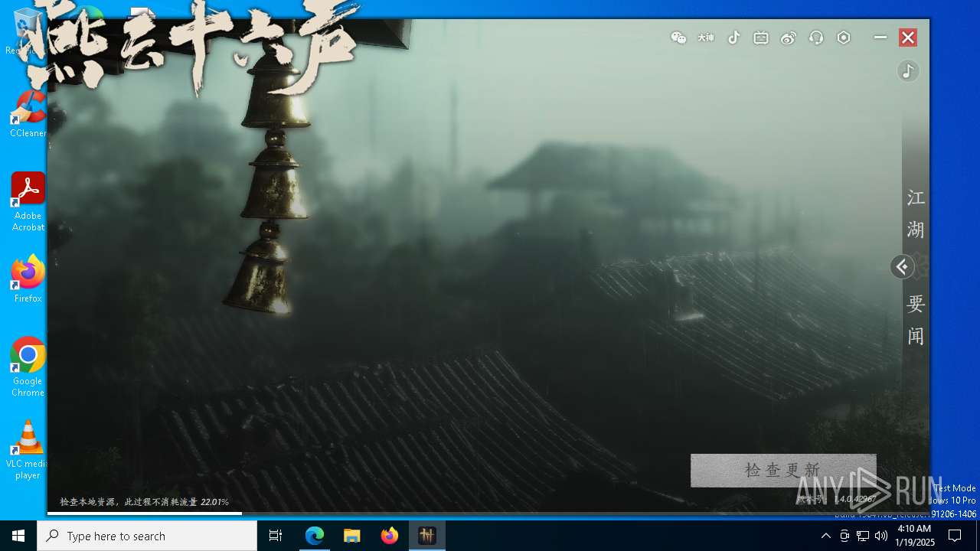Viewport: 980px width, 551px height.
Task: Open Microsoft Edge from the taskbar
Action: (315, 536)
